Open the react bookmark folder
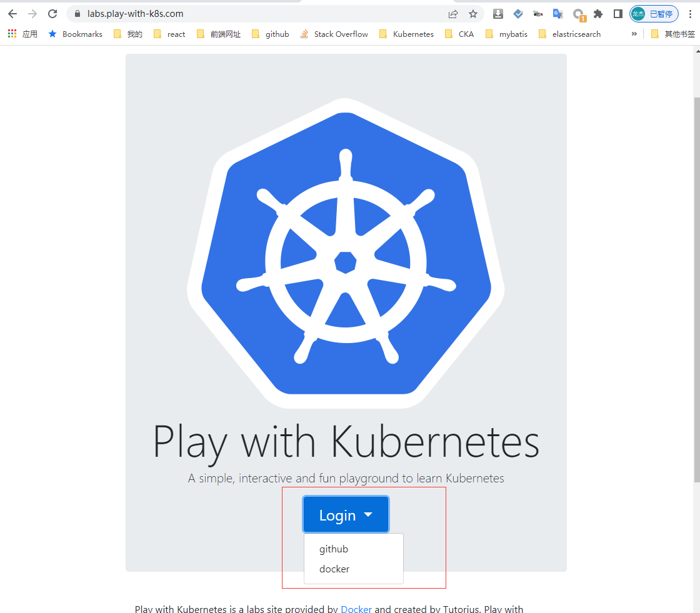 pyautogui.click(x=169, y=34)
